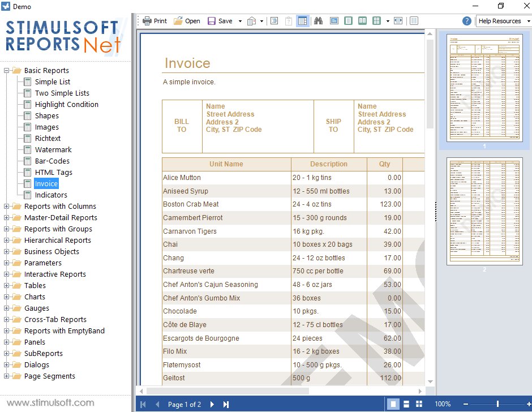Click the two-pages view icon in the toolbar

pyautogui.click(x=362, y=20)
